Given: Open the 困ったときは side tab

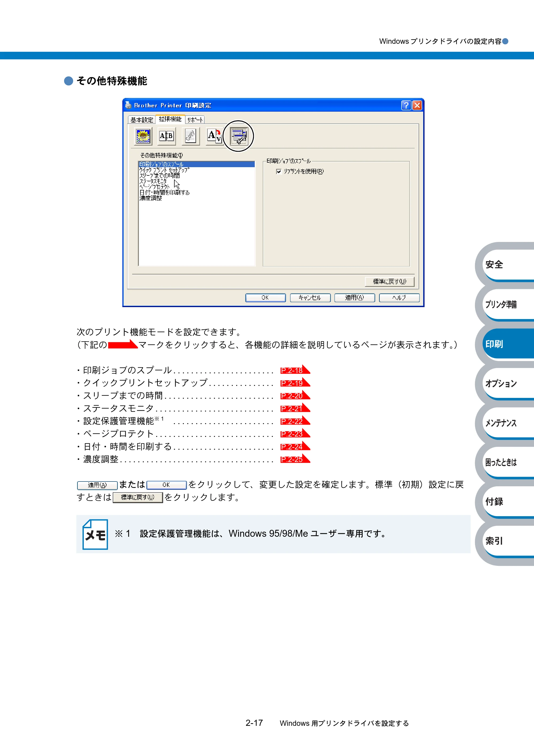Looking at the screenshot, I should (x=508, y=462).
